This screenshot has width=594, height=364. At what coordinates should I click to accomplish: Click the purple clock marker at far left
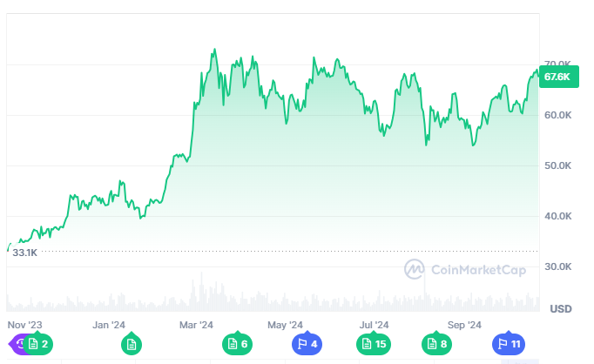pos(16,344)
